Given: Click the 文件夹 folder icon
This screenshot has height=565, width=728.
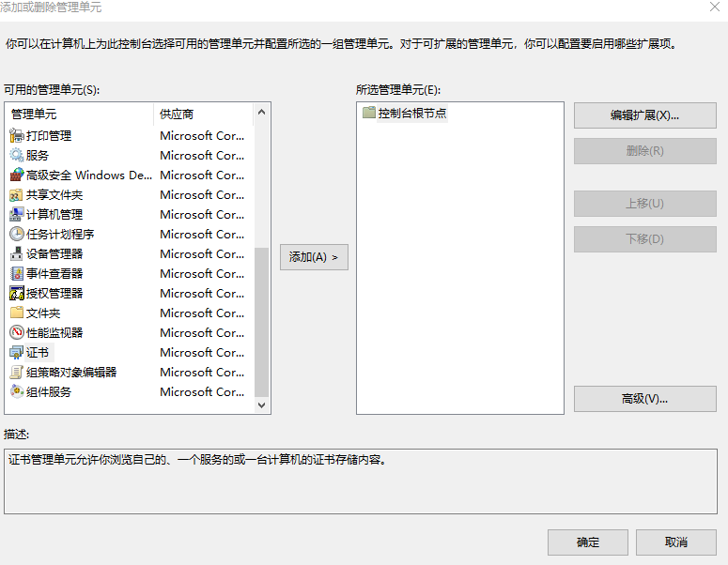Looking at the screenshot, I should [x=17, y=313].
